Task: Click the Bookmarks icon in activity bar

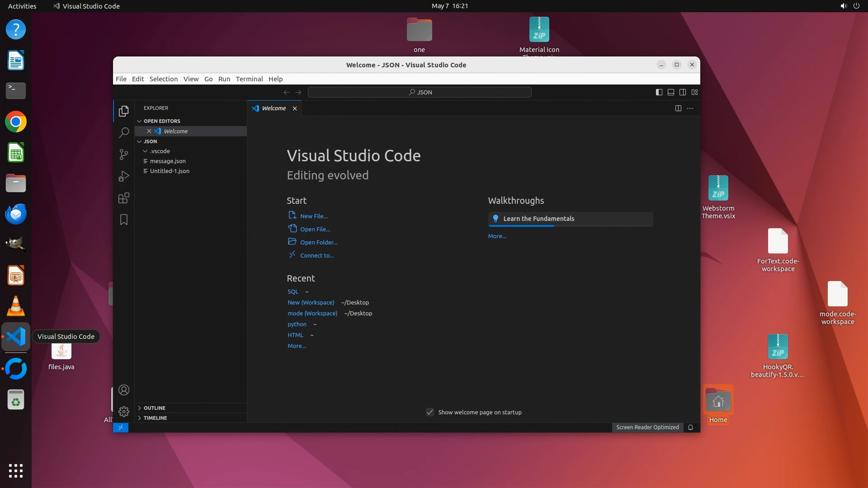Action: (x=123, y=220)
